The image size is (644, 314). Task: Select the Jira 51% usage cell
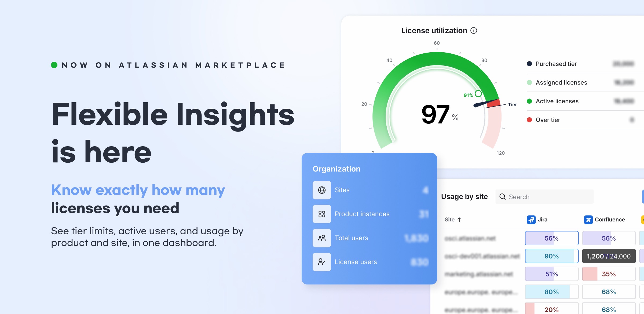click(x=552, y=274)
